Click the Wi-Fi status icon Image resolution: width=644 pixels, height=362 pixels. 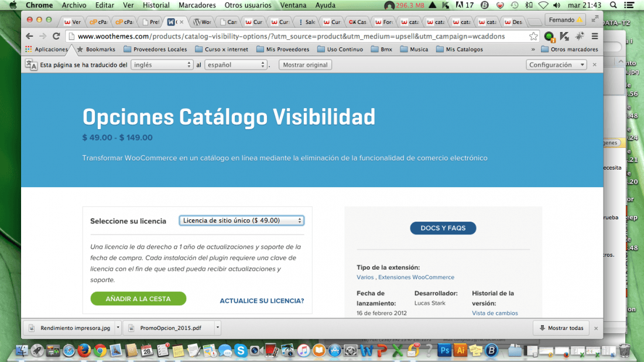(x=543, y=5)
